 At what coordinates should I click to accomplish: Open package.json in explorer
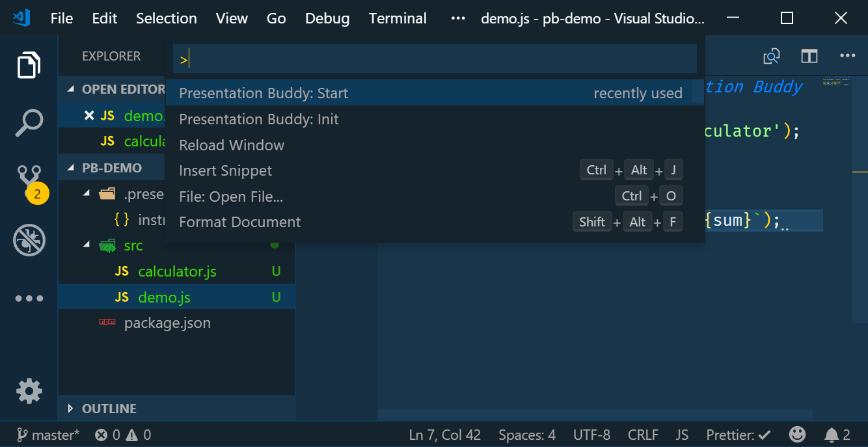(x=177, y=323)
